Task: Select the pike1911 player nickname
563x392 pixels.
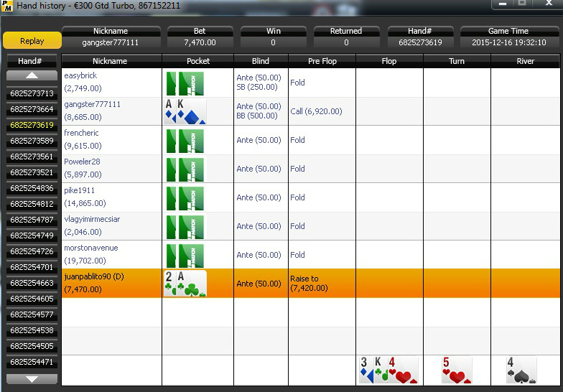Action: tap(79, 190)
